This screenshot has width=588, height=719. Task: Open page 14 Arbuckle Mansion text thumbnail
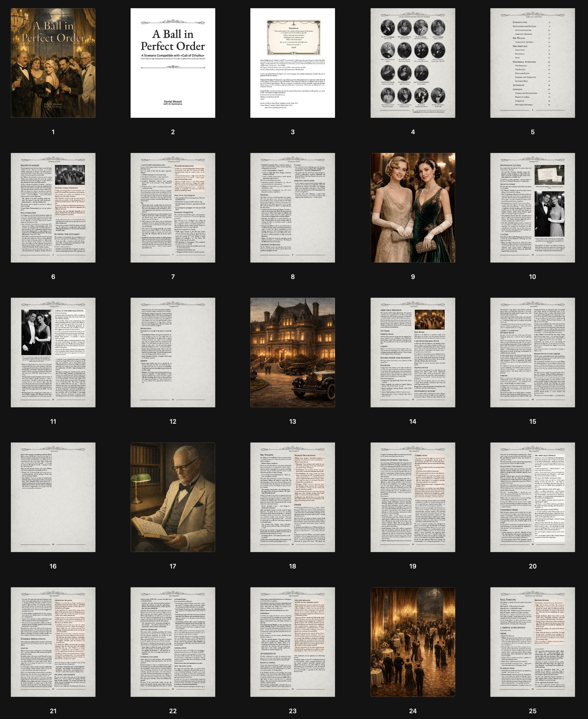(412, 352)
